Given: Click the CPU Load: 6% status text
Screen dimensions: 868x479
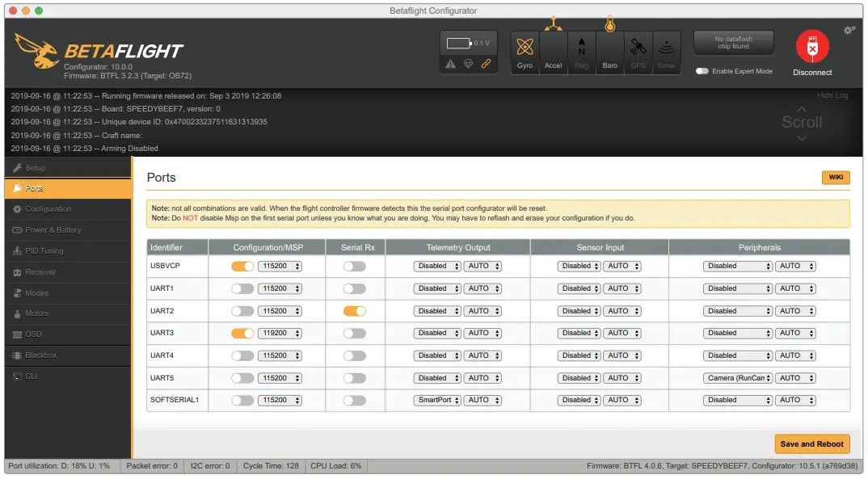Looking at the screenshot, I should tap(335, 466).
